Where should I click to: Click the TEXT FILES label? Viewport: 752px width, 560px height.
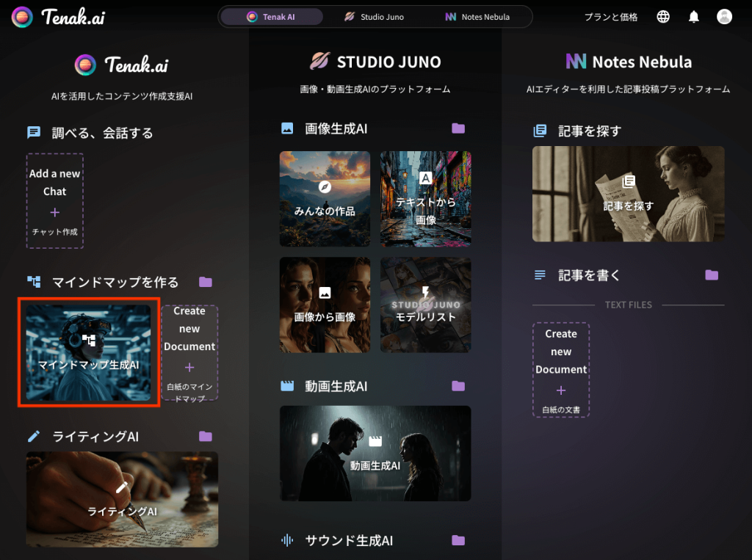pyautogui.click(x=629, y=305)
